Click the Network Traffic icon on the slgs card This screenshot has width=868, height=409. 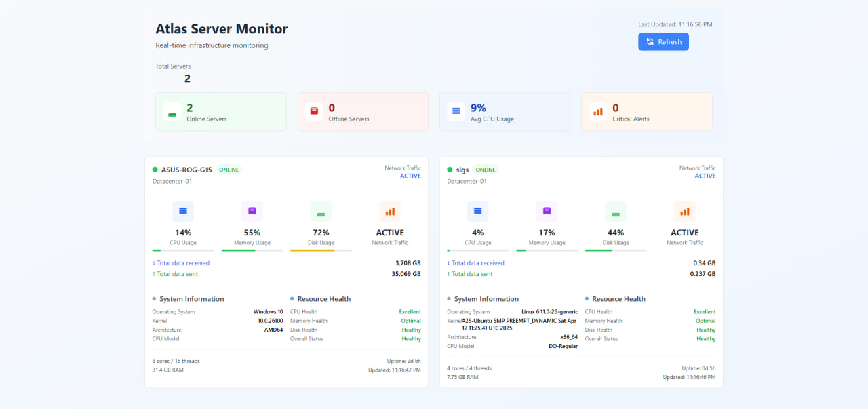[x=684, y=211]
